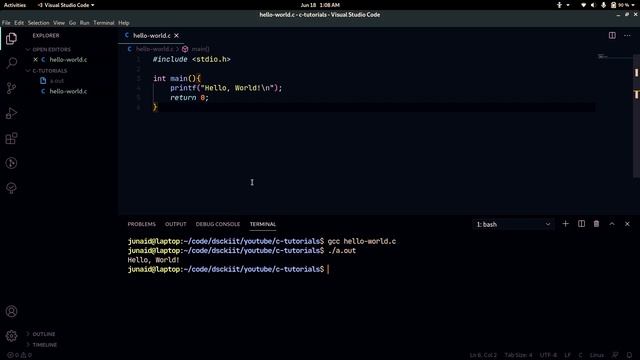Split the editor to the right
This screenshot has width=640, height=360.
[x=612, y=36]
